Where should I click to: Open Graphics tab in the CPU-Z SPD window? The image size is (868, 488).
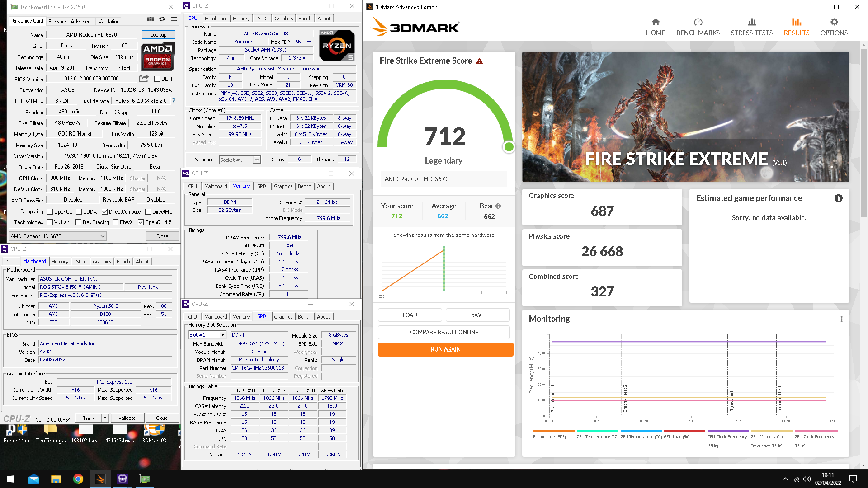[283, 317]
